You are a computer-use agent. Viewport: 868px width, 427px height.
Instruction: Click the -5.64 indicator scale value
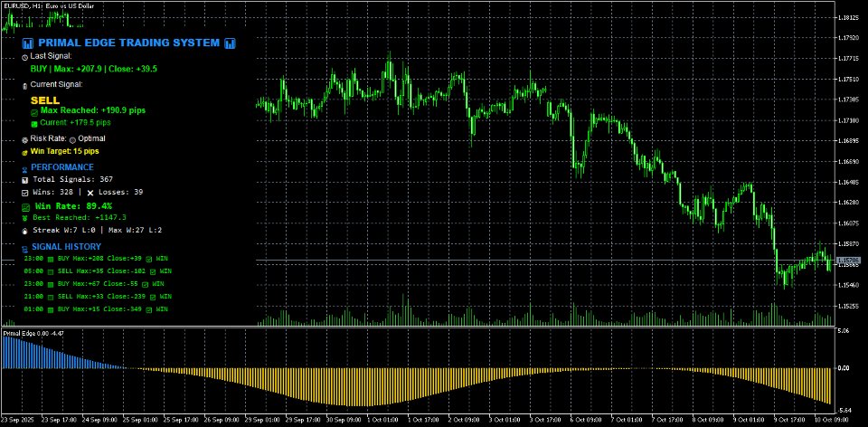[x=843, y=411]
